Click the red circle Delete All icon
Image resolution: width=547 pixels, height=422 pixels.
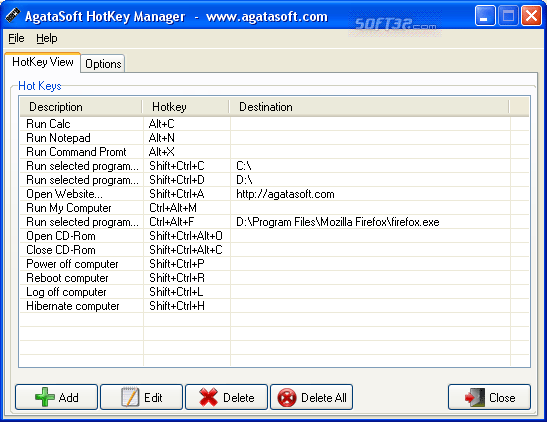[x=287, y=398]
